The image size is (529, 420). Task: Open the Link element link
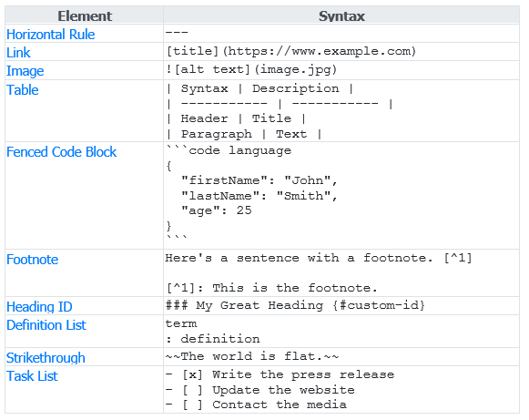tap(18, 53)
